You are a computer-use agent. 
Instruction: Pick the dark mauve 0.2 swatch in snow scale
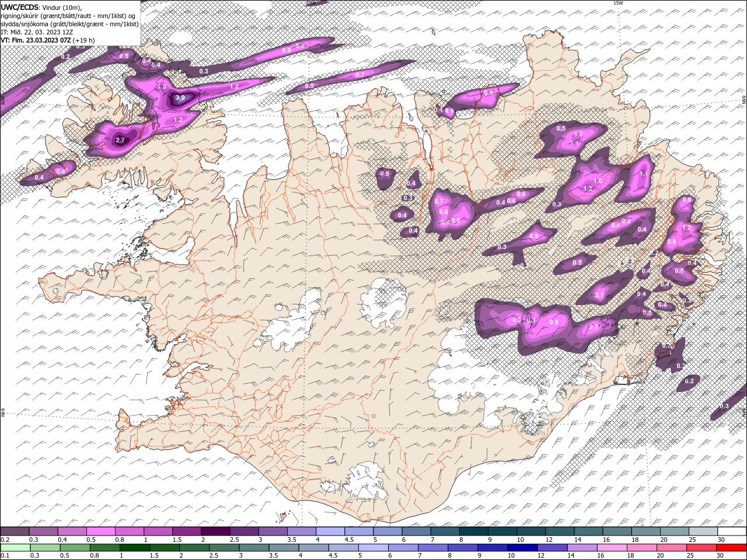click(x=15, y=531)
